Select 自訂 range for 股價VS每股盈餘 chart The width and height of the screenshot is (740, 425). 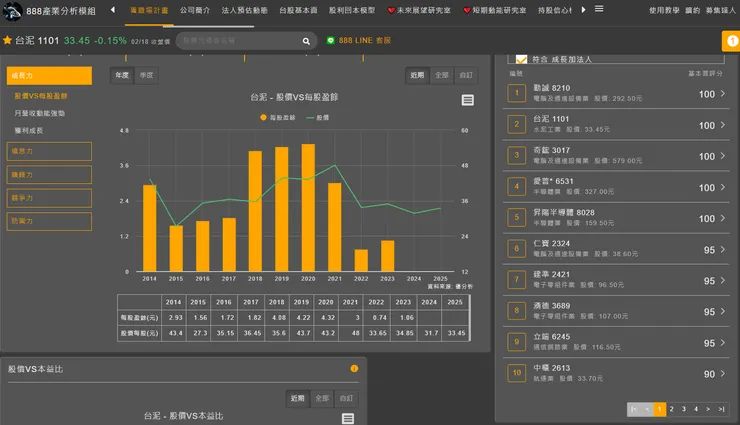click(466, 75)
